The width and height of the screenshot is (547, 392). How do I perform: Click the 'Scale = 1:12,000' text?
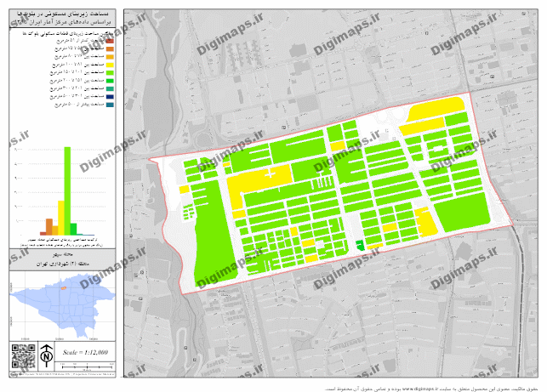pyautogui.click(x=85, y=352)
